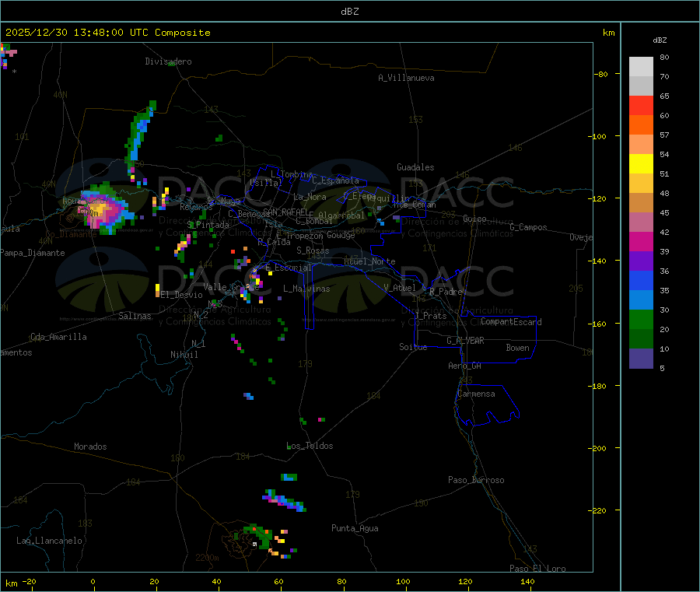Select the Los_Toldos label
This screenshot has width=700, height=592.
pos(310,446)
